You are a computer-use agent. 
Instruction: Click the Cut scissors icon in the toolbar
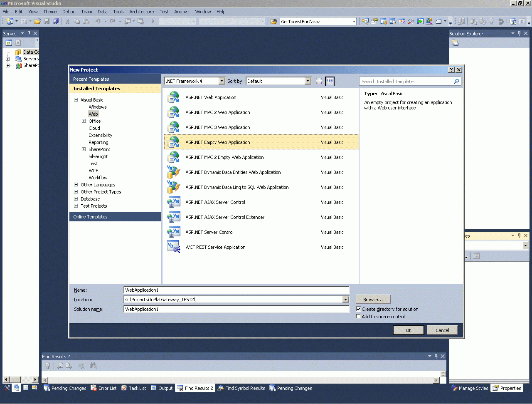pyautogui.click(x=67, y=21)
